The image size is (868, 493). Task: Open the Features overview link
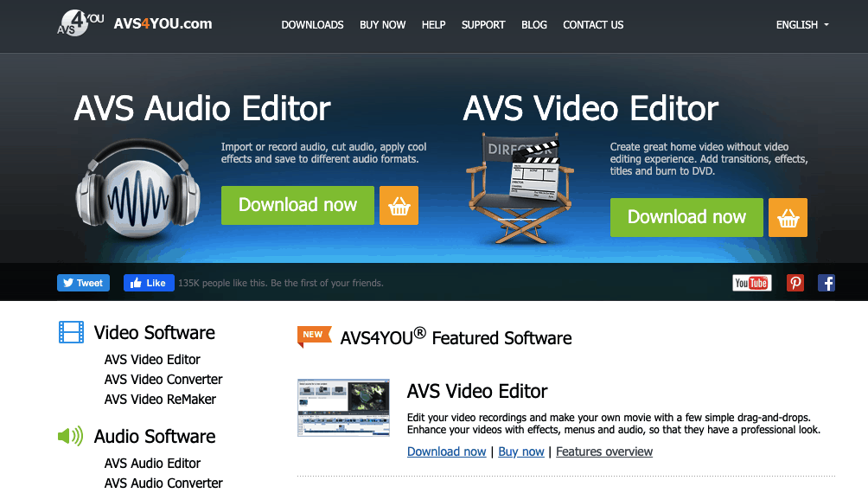click(604, 452)
